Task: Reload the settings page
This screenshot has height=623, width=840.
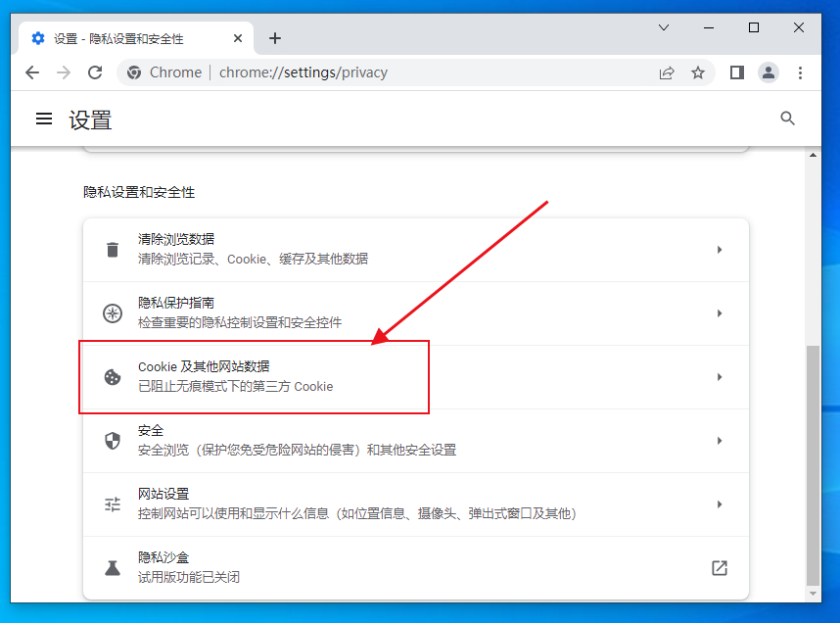Action: [x=95, y=72]
